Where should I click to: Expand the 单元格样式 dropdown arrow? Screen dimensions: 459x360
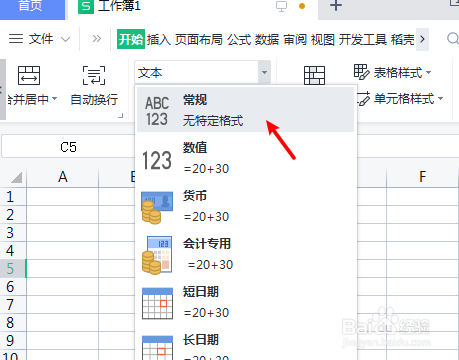[440, 99]
